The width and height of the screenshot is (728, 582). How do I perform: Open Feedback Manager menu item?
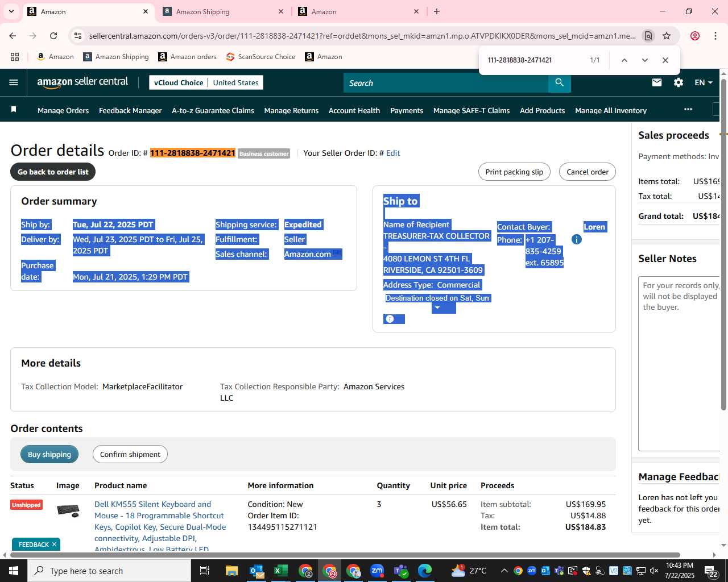[130, 110]
